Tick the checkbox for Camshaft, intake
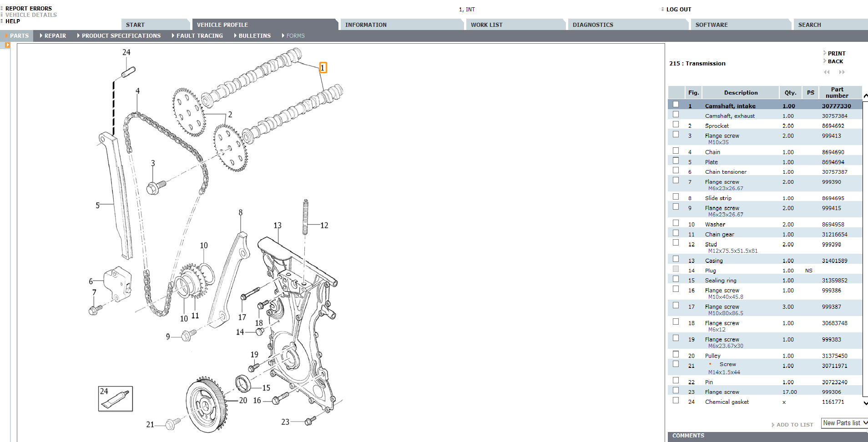 coord(676,105)
